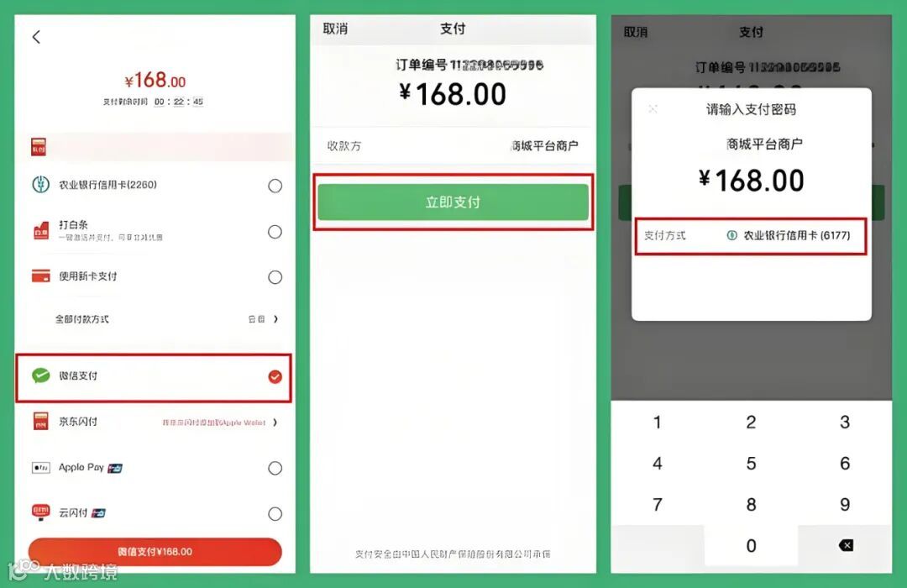Click the Agricultural Bank card icon (2260)
The height and width of the screenshot is (588, 907).
click(40, 185)
